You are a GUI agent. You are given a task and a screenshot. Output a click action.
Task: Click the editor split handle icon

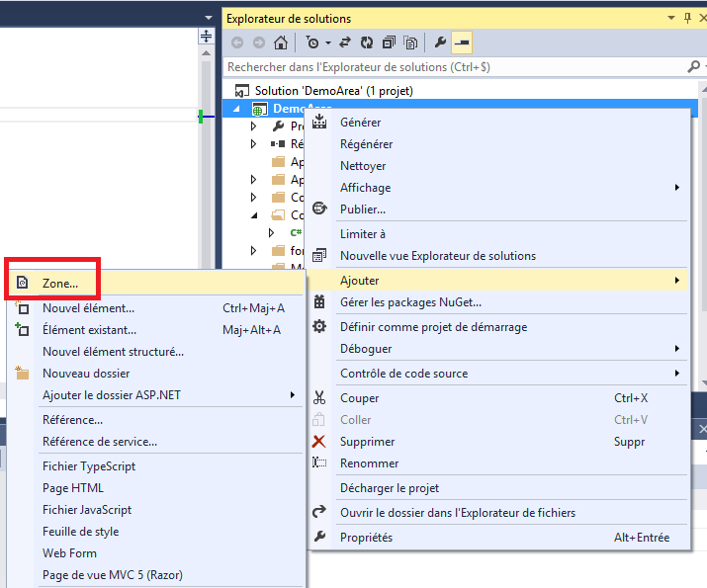coord(206,36)
